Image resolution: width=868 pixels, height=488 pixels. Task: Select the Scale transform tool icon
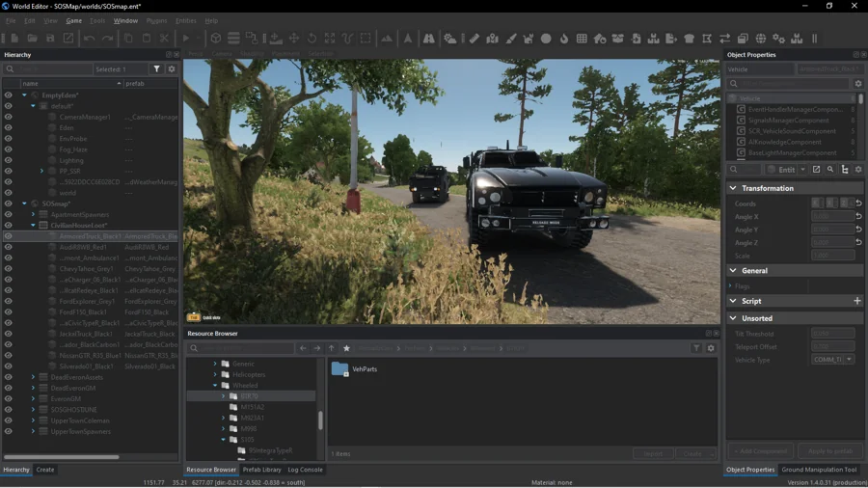coord(330,39)
